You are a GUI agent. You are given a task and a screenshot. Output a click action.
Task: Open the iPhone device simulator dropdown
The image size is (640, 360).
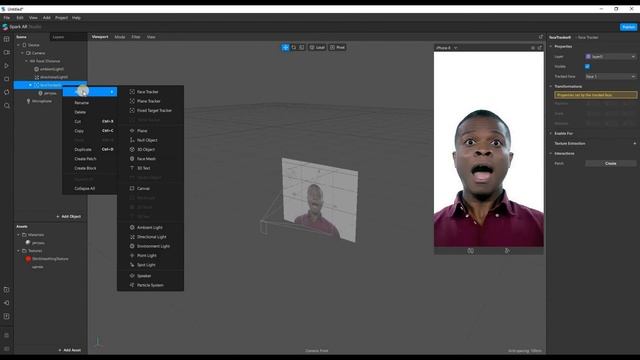coord(447,48)
